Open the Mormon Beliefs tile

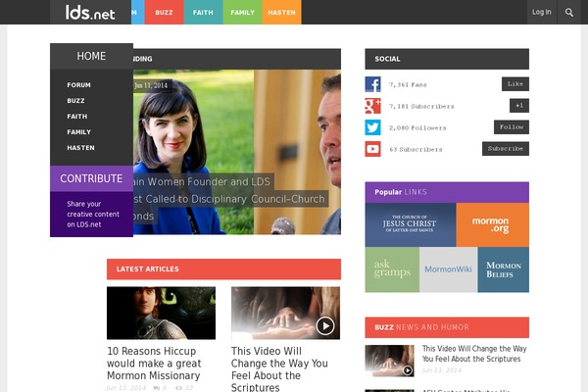(x=504, y=269)
